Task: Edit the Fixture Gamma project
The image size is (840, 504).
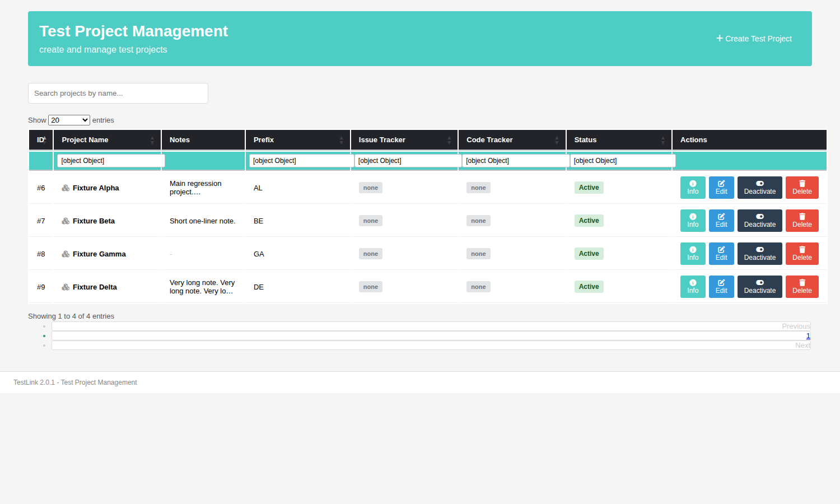Action: (721, 254)
